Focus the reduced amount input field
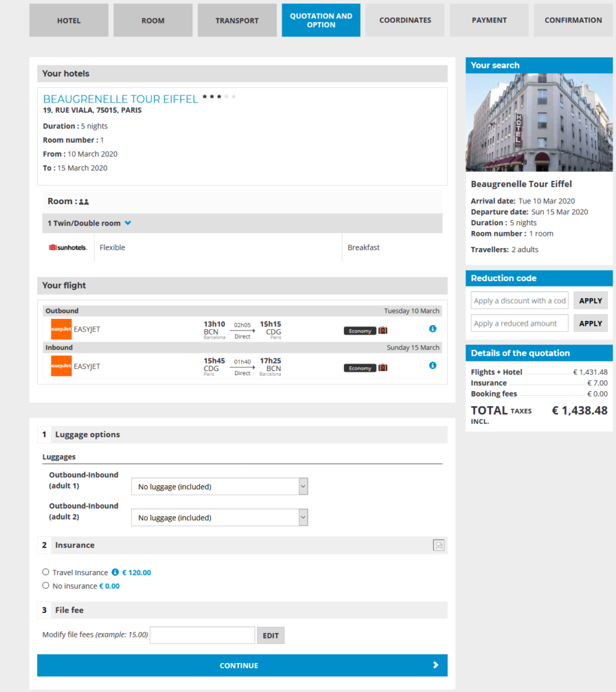 pyautogui.click(x=519, y=324)
